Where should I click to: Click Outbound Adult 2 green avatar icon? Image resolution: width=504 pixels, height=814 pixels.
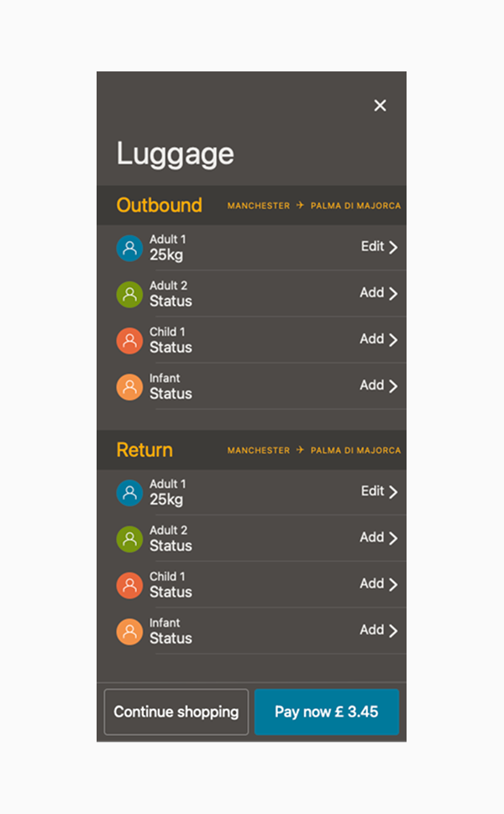pyautogui.click(x=129, y=294)
